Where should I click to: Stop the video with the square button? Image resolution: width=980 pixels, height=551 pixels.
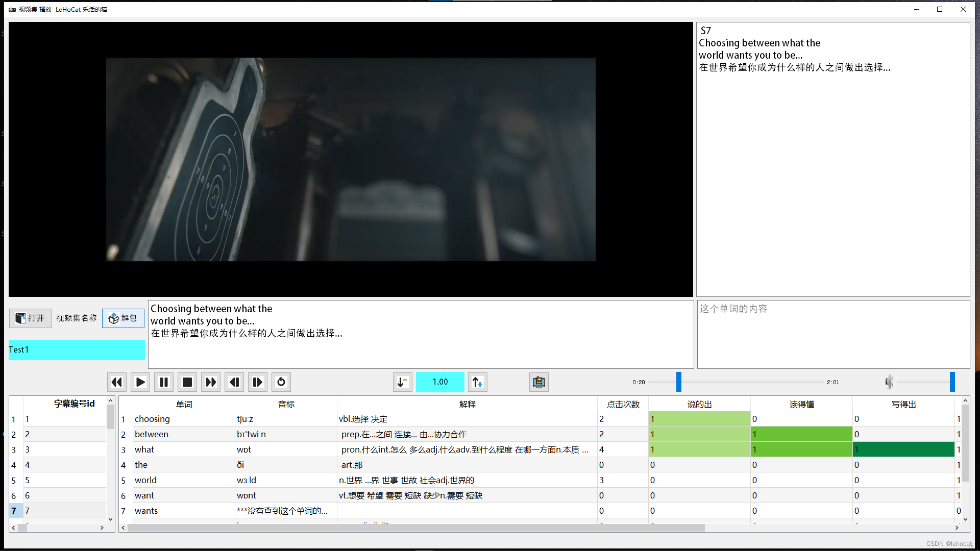pyautogui.click(x=187, y=382)
